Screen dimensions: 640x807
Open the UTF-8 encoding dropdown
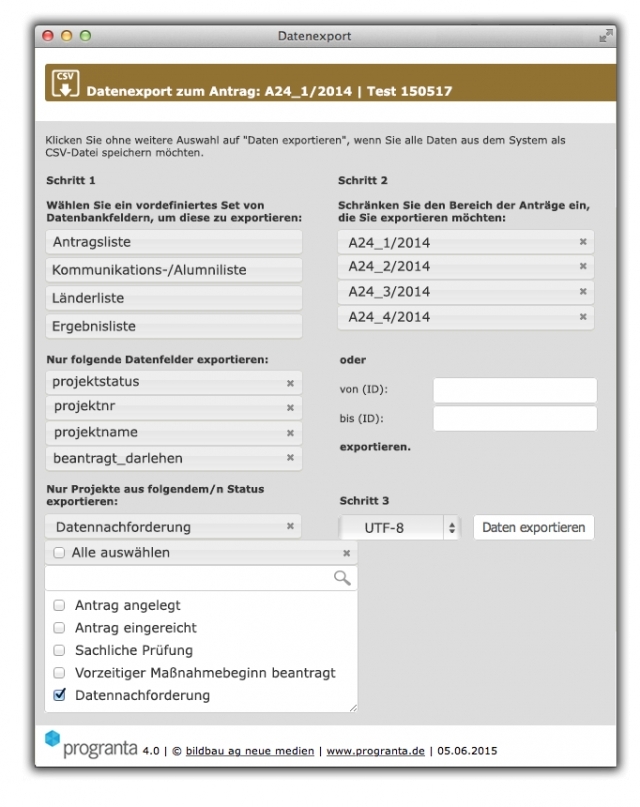click(x=400, y=527)
